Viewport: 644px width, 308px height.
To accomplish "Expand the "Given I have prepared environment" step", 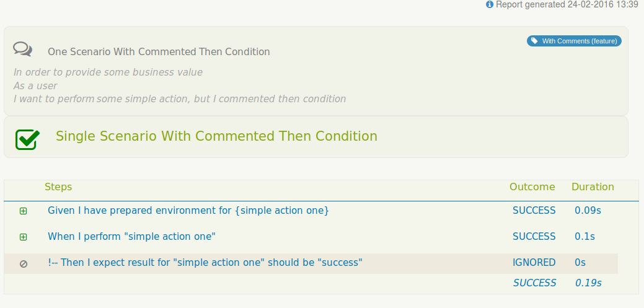I will pos(24,211).
